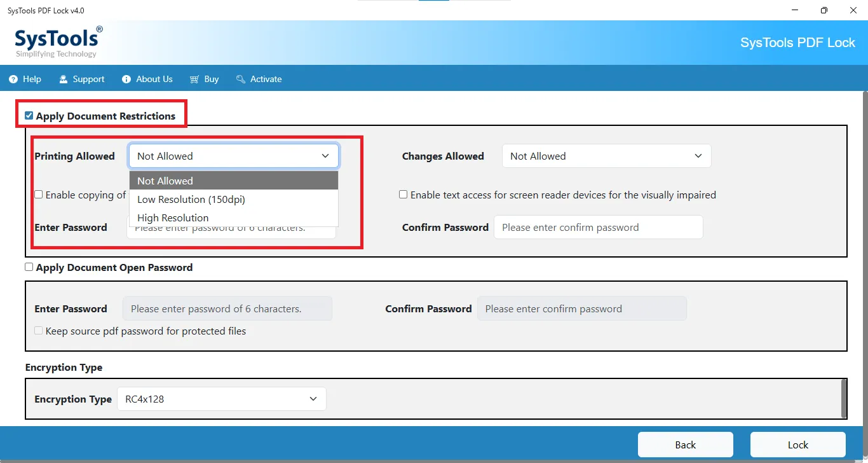This screenshot has height=463, width=868.
Task: Choose High Resolution printing option
Action: [x=234, y=218]
